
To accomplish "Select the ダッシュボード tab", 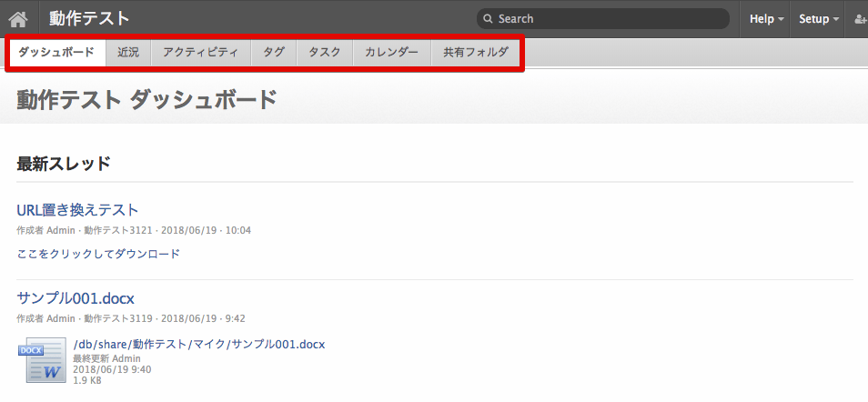I will [x=56, y=53].
